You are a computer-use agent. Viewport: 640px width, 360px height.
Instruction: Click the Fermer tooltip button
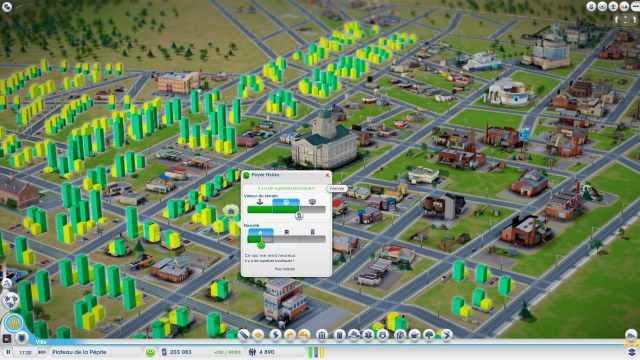[x=337, y=189]
